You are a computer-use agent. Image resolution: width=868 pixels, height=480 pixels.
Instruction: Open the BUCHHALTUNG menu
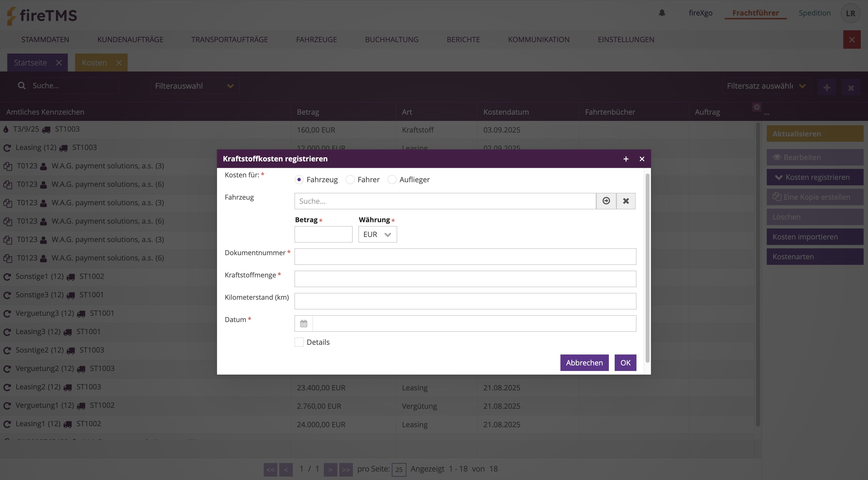tap(392, 39)
